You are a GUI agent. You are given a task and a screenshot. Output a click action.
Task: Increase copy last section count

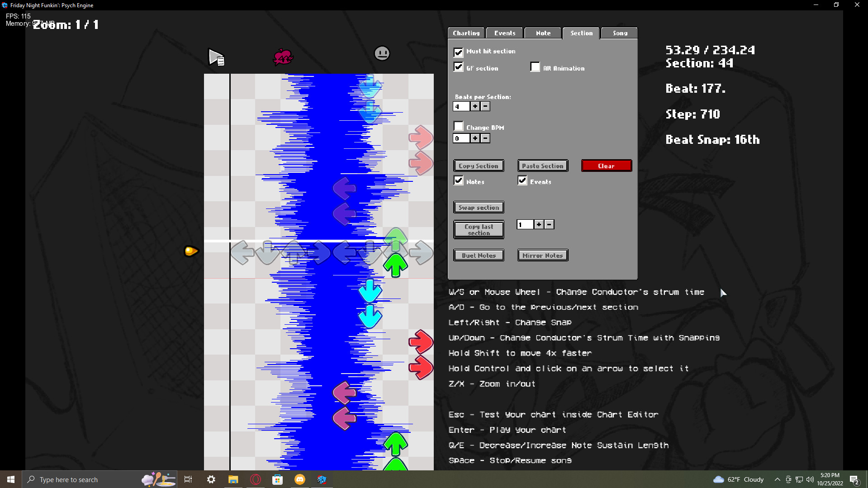(x=539, y=224)
